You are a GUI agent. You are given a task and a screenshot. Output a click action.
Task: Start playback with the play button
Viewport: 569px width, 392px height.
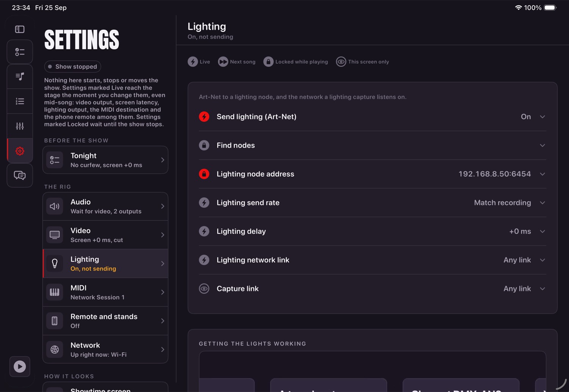pos(20,367)
